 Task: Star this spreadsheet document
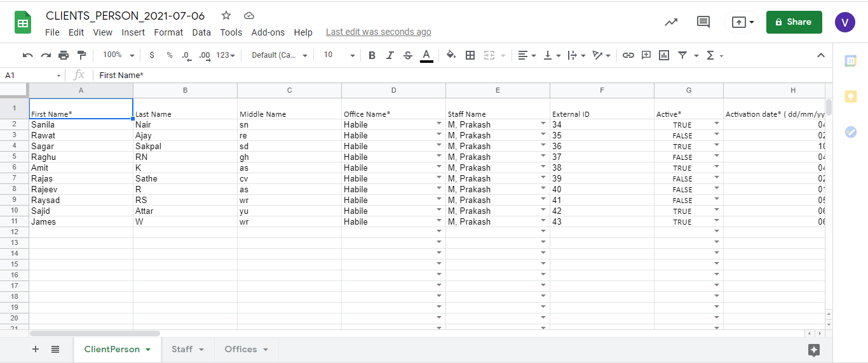click(226, 16)
